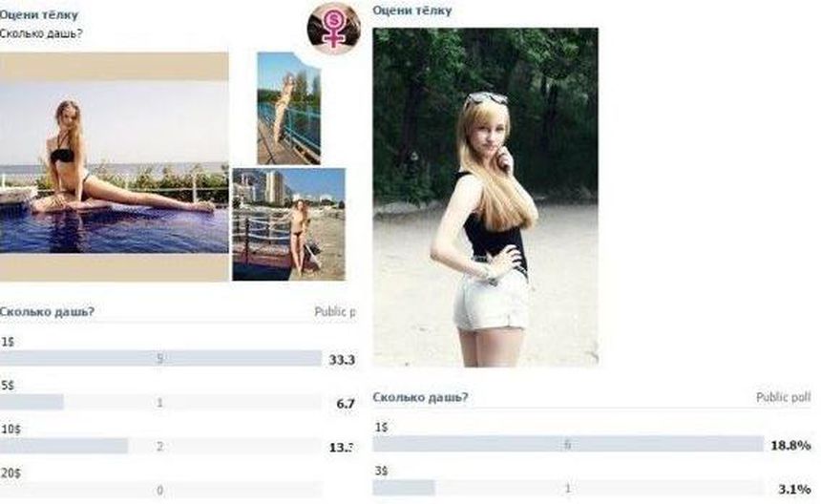Select the 1$ answer in right poll
Screen dimensions: 821x504
[382, 428]
